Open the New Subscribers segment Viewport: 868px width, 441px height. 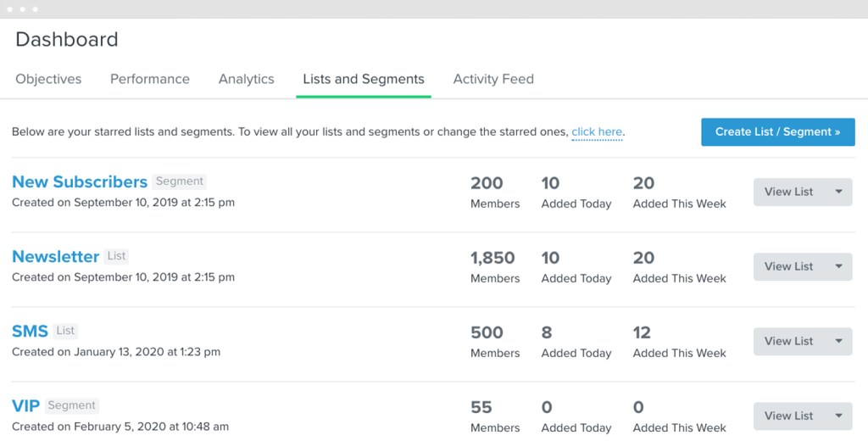click(x=80, y=181)
